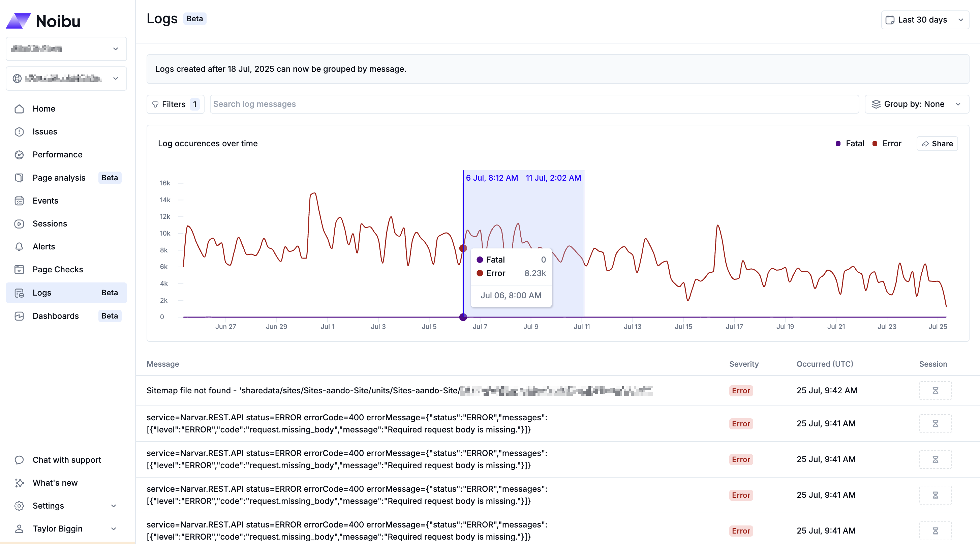
Task: View session for the Sitemap error log
Action: tap(936, 391)
